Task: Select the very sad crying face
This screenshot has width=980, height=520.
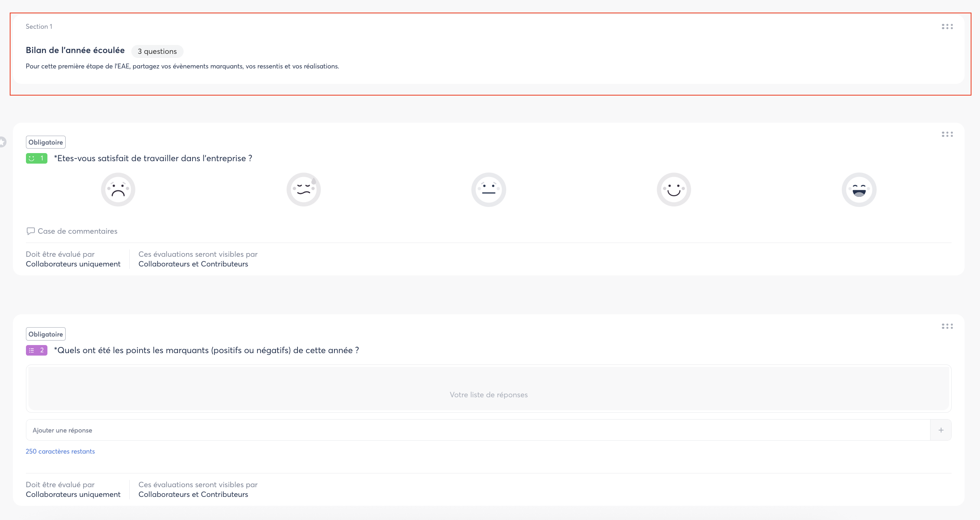Action: pyautogui.click(x=118, y=190)
